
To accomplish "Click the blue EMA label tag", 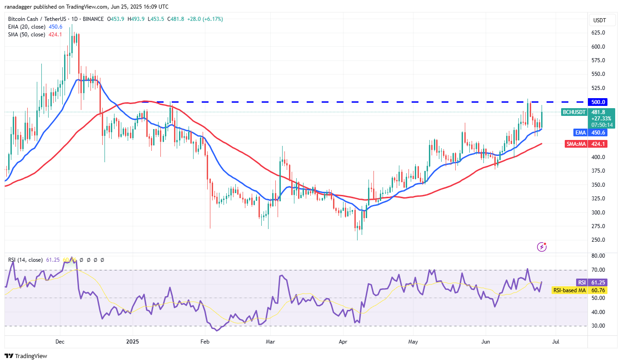I will pos(581,132).
